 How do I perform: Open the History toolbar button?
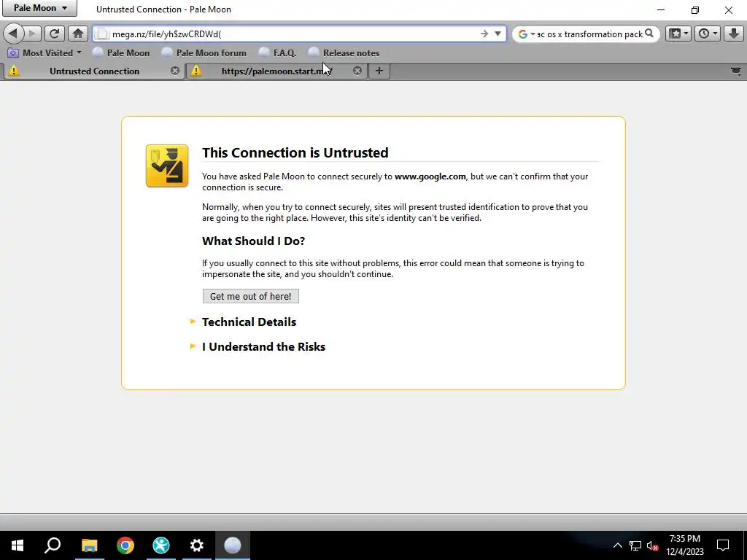704,34
